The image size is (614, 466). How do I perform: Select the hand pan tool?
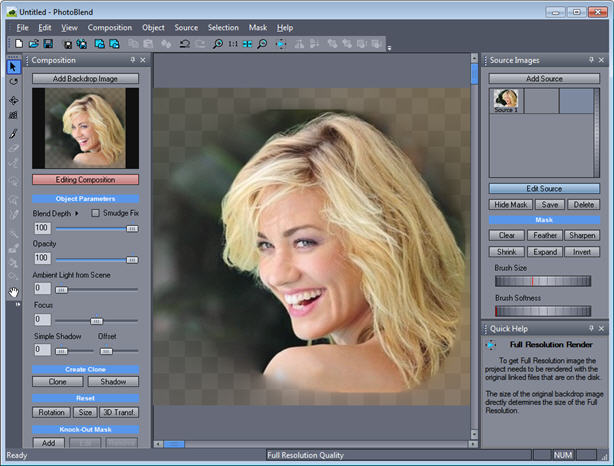(13, 292)
